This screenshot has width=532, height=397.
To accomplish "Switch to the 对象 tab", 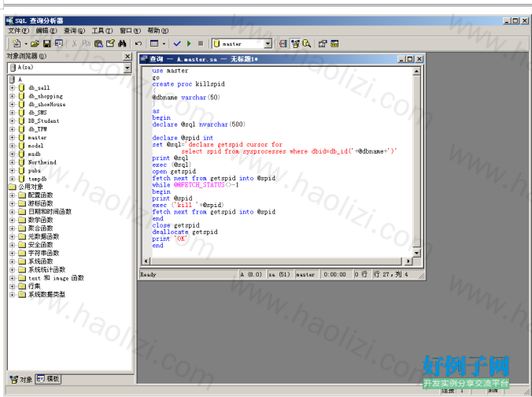I will pos(21,379).
